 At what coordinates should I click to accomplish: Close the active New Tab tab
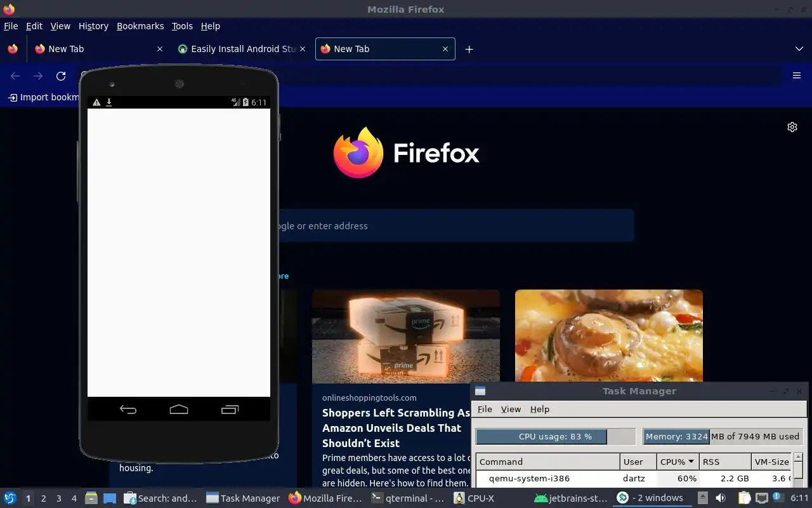[445, 49]
